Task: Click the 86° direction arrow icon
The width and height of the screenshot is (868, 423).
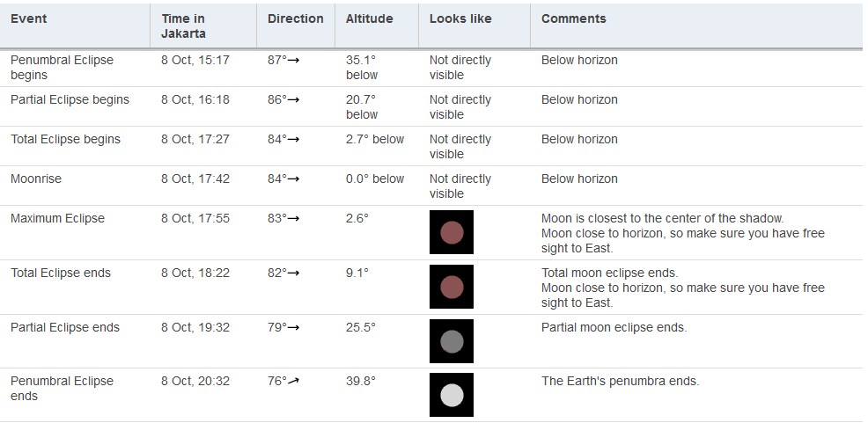Action: 293,100
